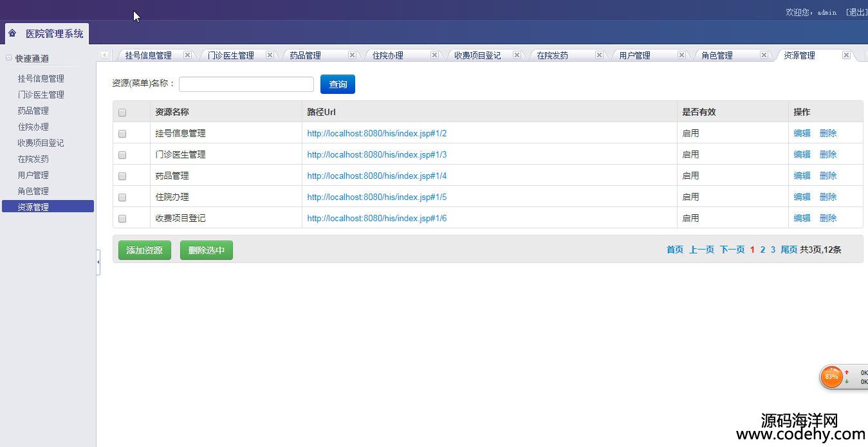Edit the 住院办理 resource row

(802, 197)
